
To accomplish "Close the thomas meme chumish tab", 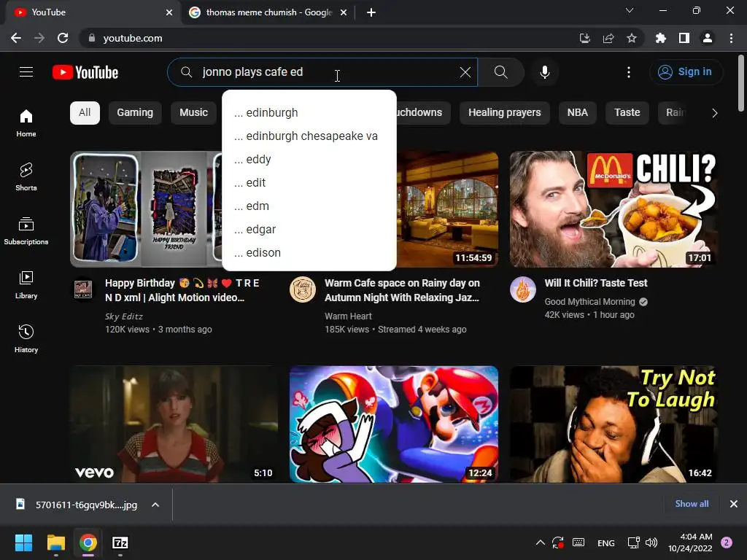I will [344, 12].
